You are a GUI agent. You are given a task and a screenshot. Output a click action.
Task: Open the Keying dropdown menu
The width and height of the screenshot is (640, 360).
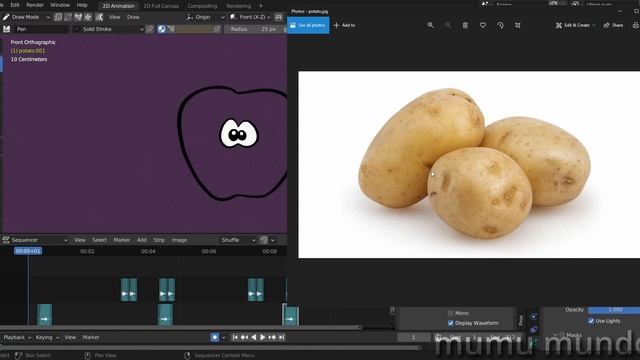coord(47,337)
